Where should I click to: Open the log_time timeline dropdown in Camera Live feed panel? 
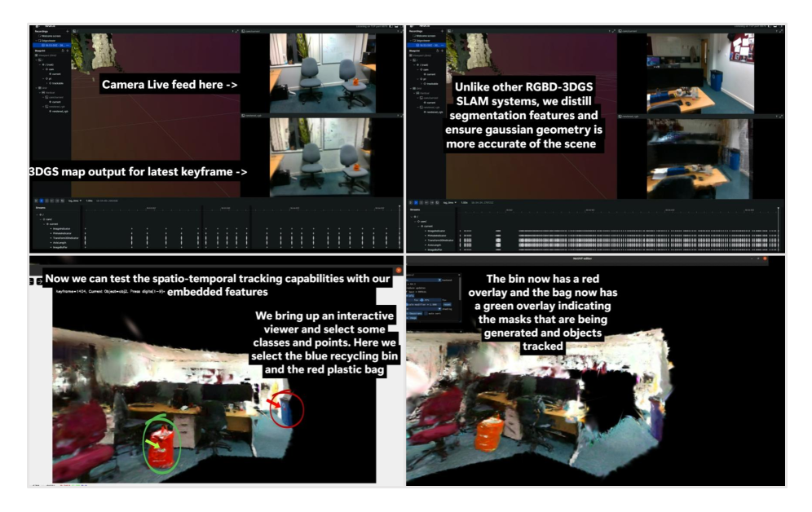coord(74,201)
